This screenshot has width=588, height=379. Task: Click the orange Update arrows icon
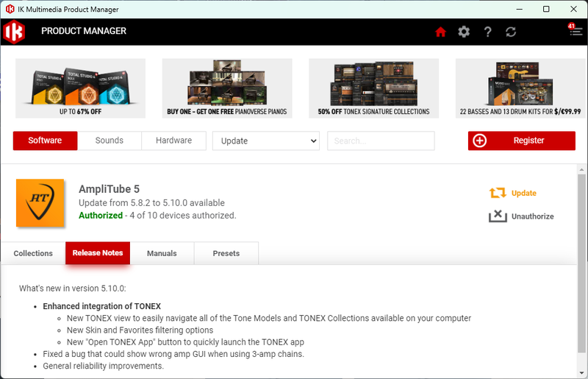pos(498,193)
